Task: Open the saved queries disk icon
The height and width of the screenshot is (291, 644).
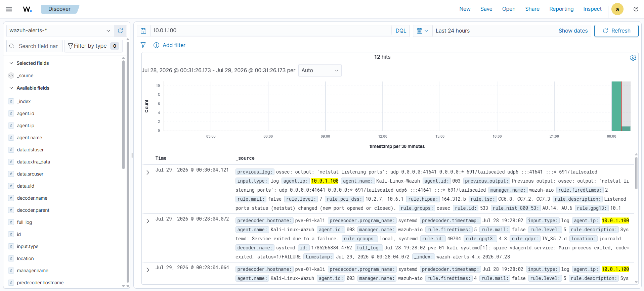Action: click(143, 31)
